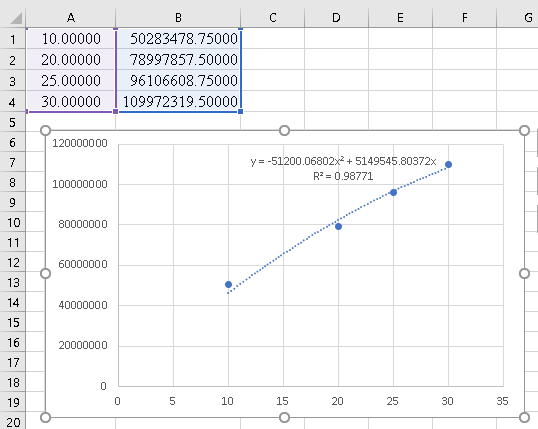The image size is (538, 429).
Task: Click the select-all corner triangle
Action: [16, 18]
